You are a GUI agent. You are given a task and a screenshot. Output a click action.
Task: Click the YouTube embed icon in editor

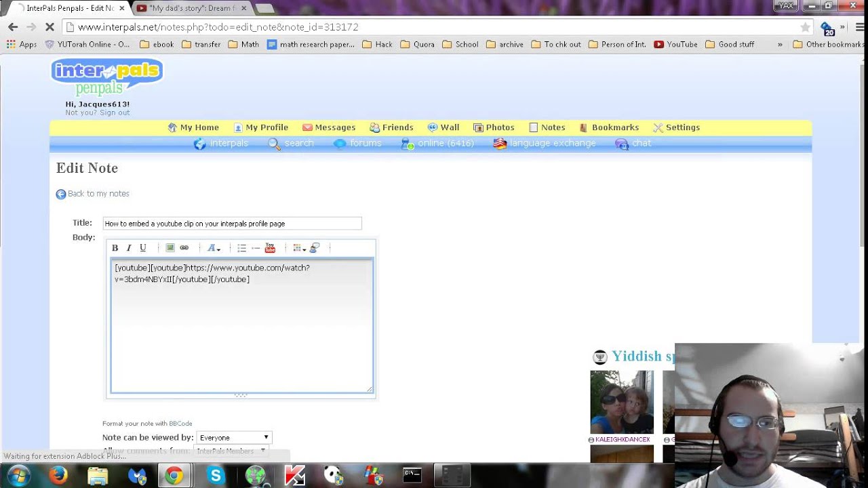tap(270, 248)
